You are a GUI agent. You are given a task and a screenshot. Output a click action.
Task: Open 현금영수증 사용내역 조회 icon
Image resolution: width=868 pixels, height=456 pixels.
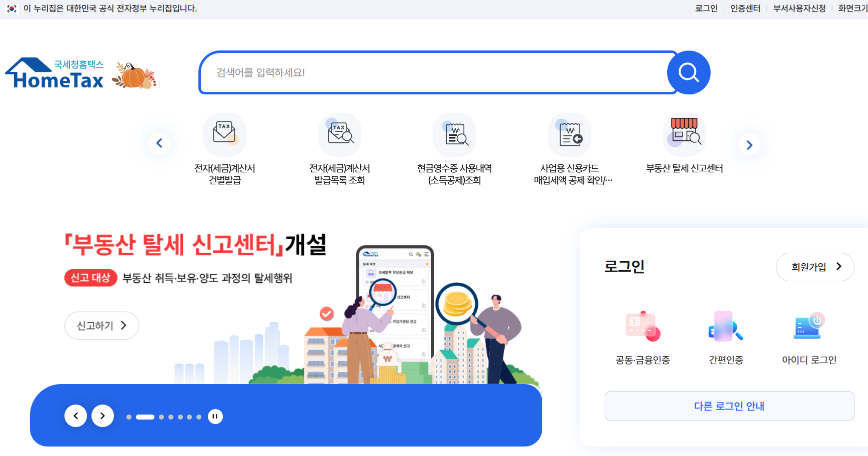[455, 134]
